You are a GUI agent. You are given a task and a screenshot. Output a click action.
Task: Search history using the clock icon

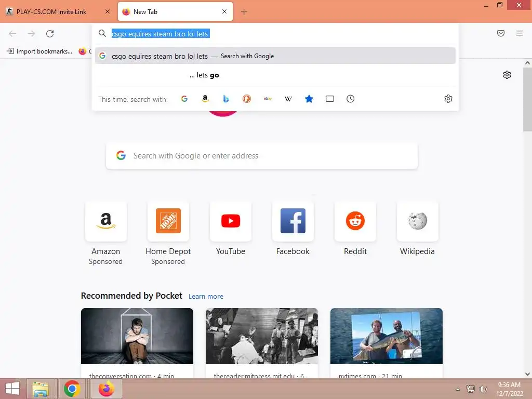[x=351, y=99]
